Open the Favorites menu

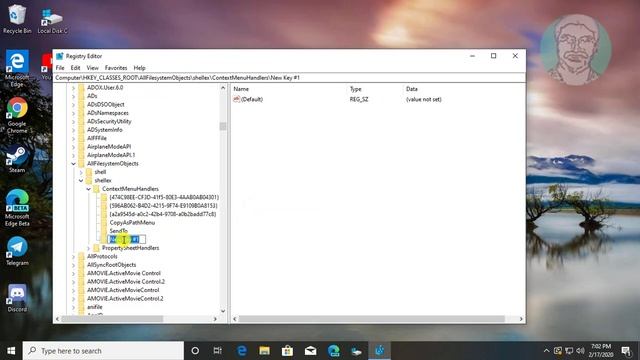pyautogui.click(x=116, y=68)
